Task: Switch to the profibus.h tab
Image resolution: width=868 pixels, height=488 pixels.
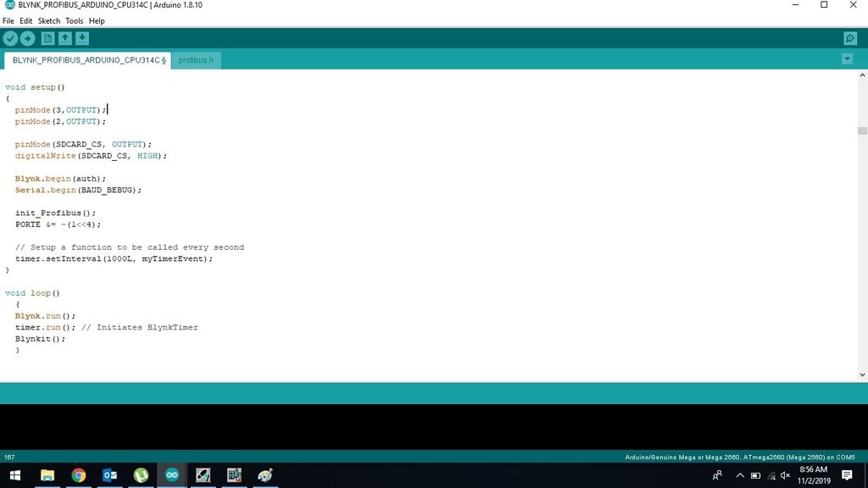Action: [x=196, y=60]
